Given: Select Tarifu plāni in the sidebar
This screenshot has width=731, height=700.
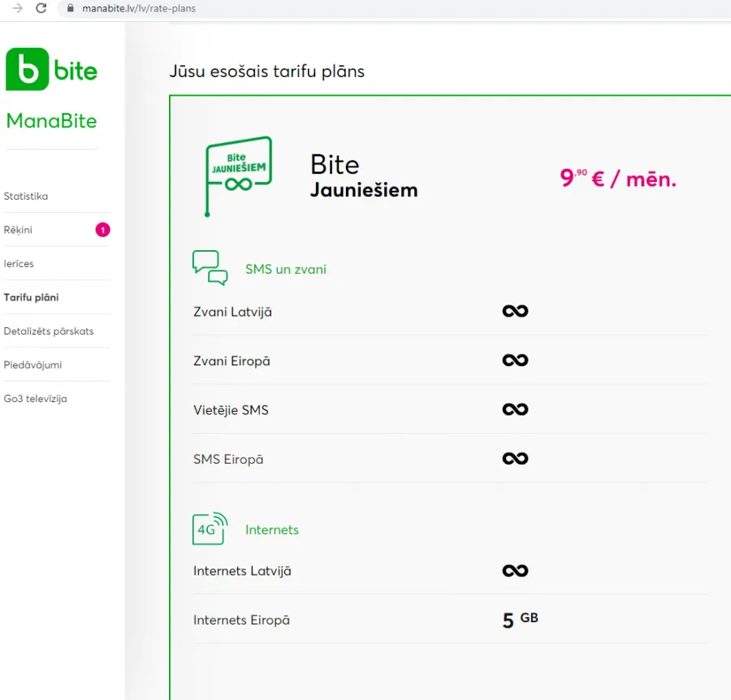Looking at the screenshot, I should tap(31, 297).
